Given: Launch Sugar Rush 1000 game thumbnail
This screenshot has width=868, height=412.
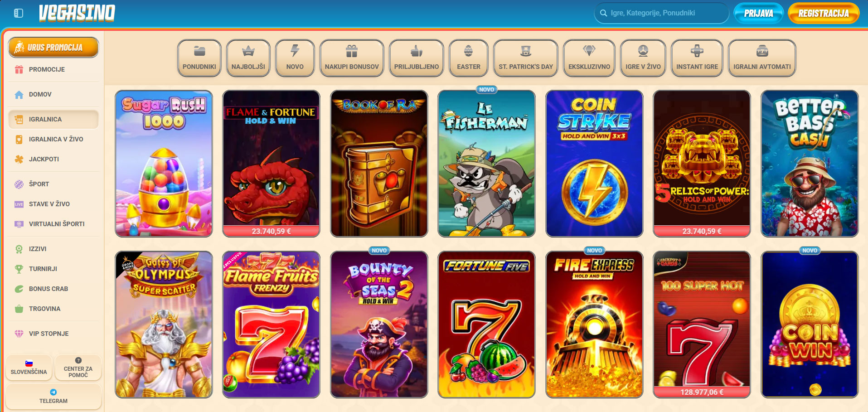Looking at the screenshot, I should point(164,164).
